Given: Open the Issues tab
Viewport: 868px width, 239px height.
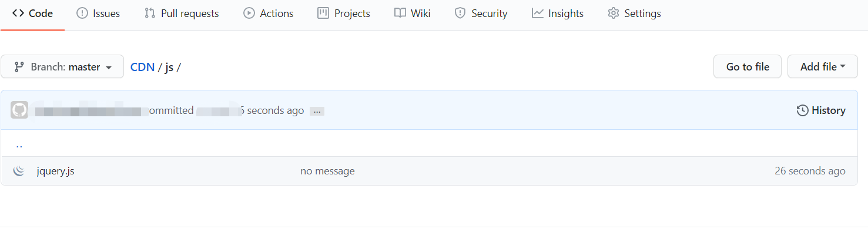Looking at the screenshot, I should coord(98,14).
